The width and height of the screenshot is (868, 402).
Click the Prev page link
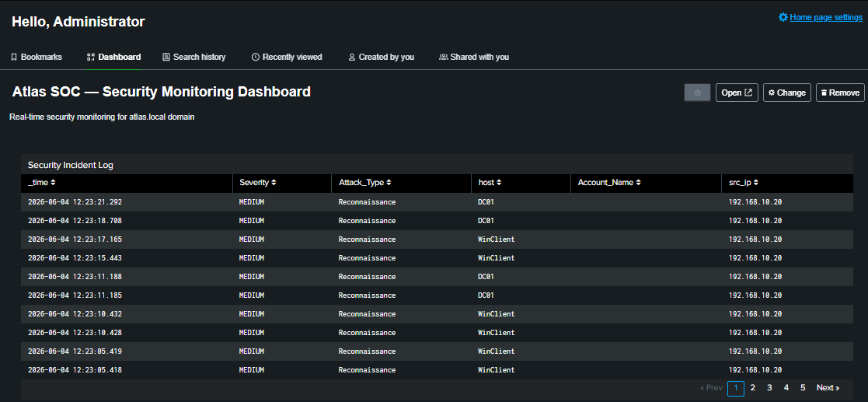click(x=711, y=387)
